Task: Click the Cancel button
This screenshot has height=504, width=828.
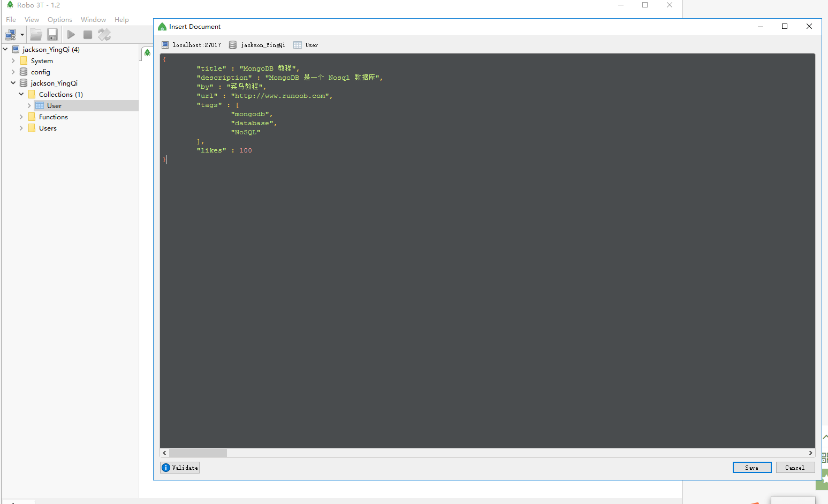Action: (x=795, y=468)
